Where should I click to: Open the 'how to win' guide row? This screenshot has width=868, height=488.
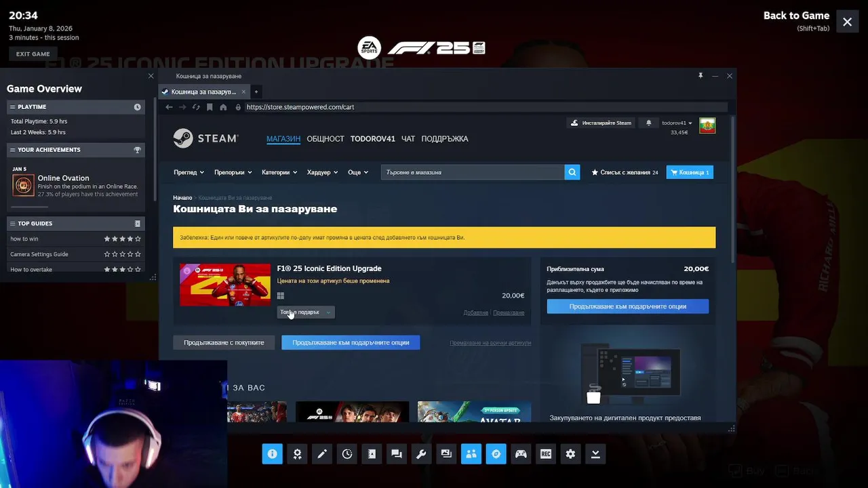click(75, 239)
